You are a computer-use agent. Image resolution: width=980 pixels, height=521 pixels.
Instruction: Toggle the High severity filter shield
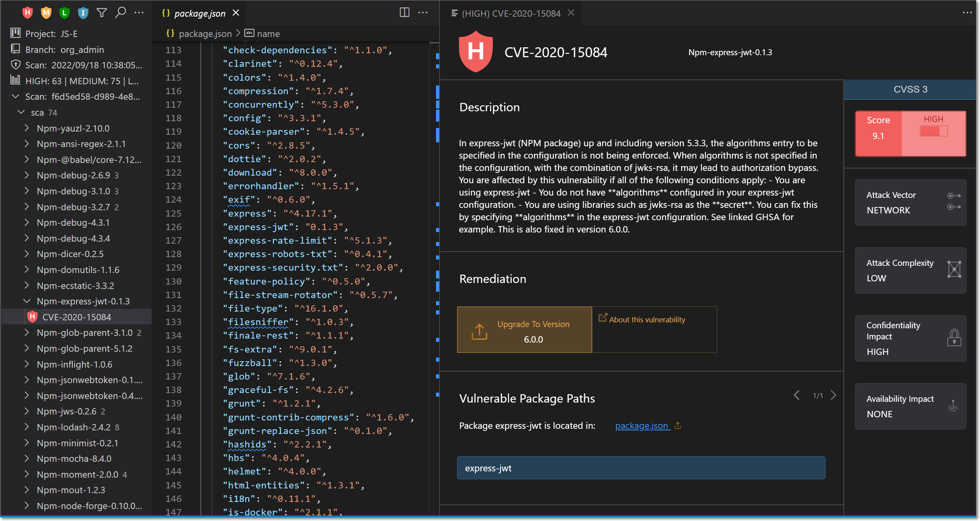(x=27, y=13)
